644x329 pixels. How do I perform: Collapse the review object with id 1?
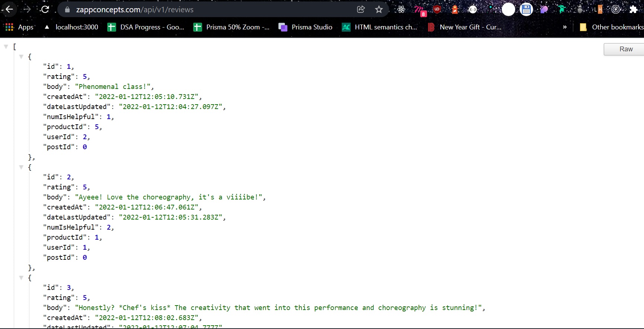pyautogui.click(x=21, y=57)
